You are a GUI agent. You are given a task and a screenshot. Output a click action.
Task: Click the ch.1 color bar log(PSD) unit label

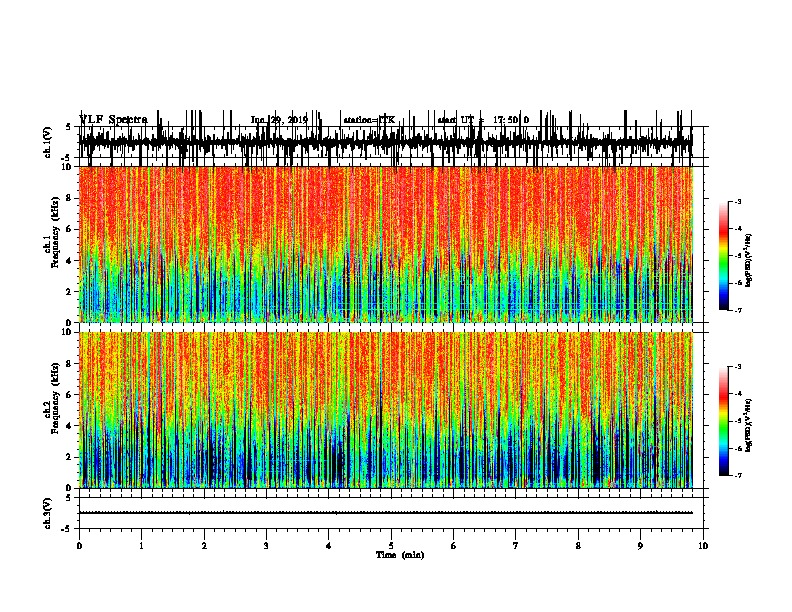coord(749,260)
